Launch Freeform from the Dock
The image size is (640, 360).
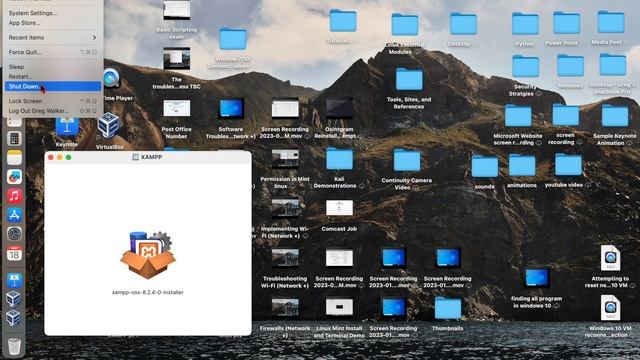[14, 177]
